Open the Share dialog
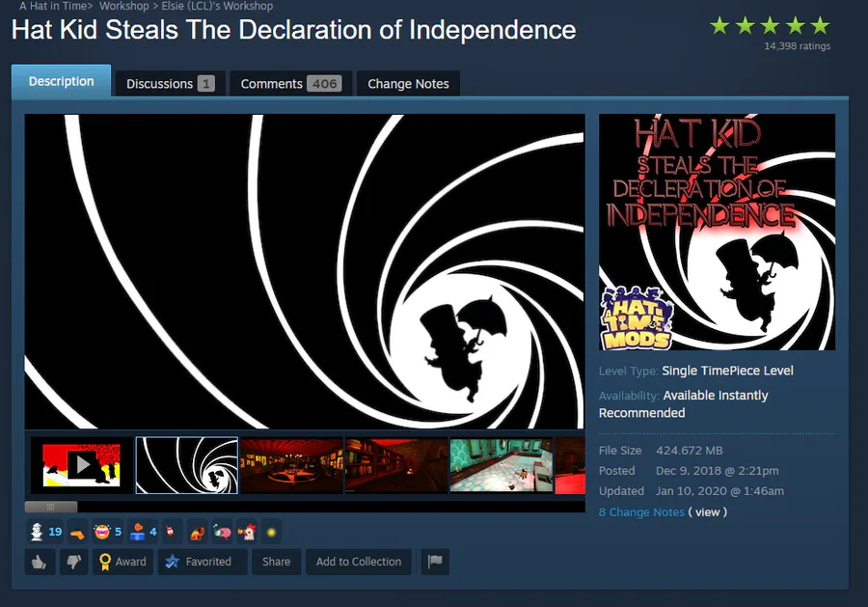The width and height of the screenshot is (868, 607). pyautogui.click(x=276, y=563)
